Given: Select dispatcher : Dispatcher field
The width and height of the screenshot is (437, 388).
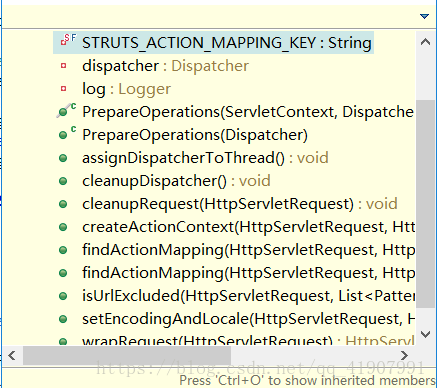Looking at the screenshot, I should tap(165, 66).
